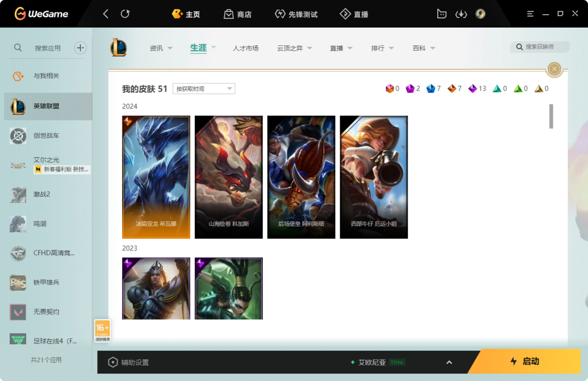Select 足球在线4 in the sidebar
Viewport: 588px width, 381px height.
tap(48, 341)
